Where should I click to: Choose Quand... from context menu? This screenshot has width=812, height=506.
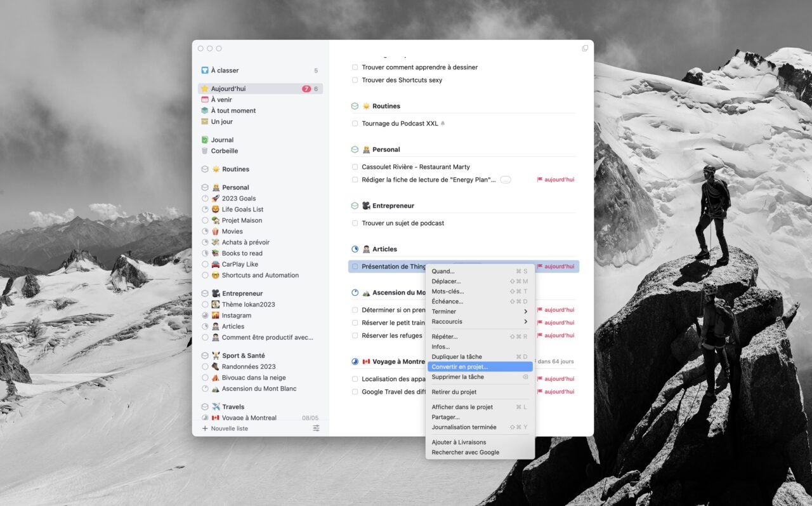tap(480, 271)
